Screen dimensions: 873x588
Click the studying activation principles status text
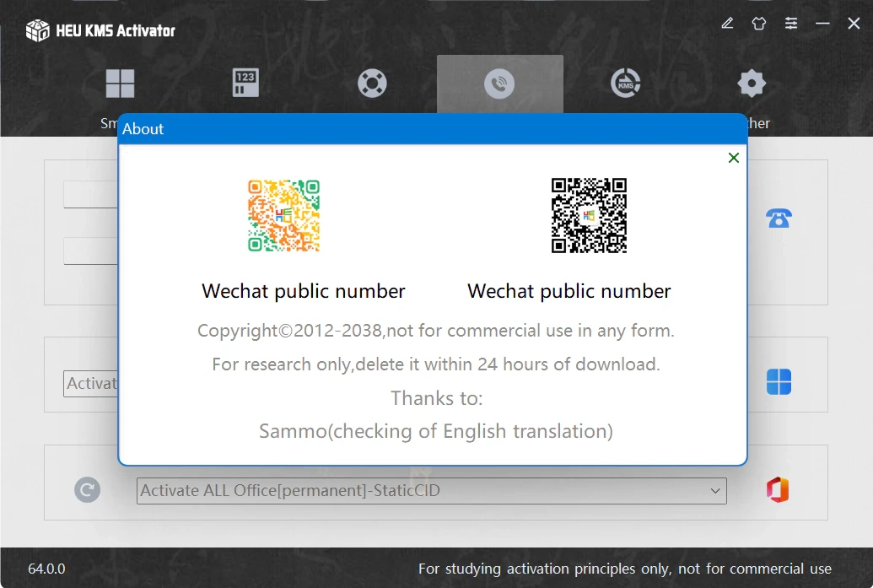[625, 569]
